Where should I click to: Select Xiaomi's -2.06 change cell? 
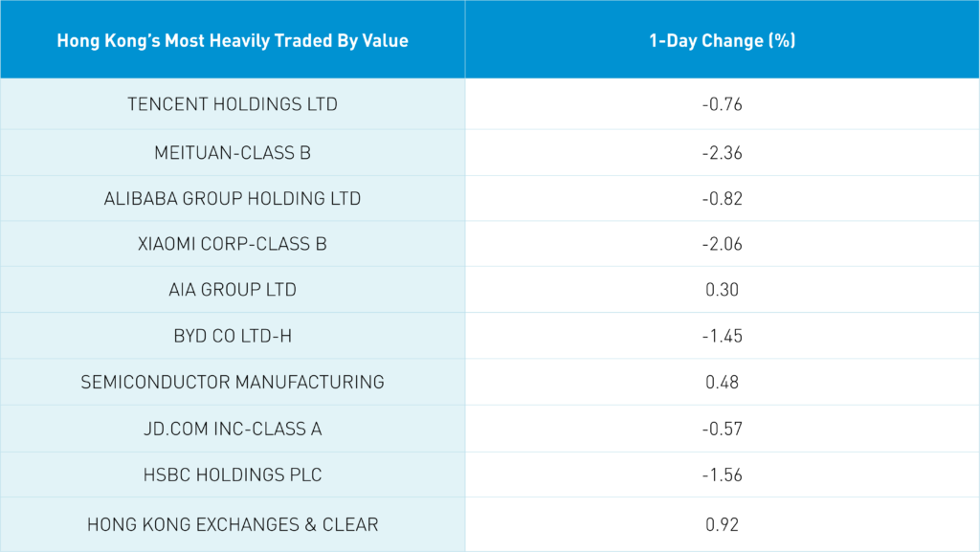[x=722, y=244]
